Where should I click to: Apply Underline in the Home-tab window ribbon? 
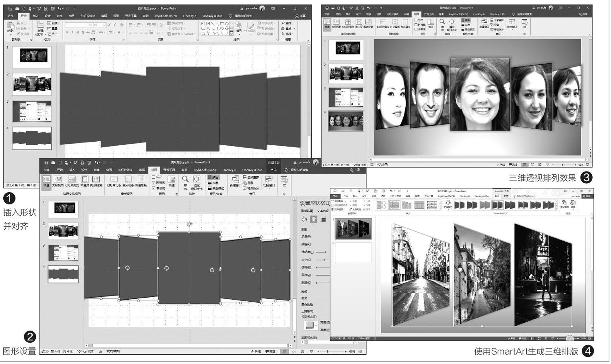[77, 32]
